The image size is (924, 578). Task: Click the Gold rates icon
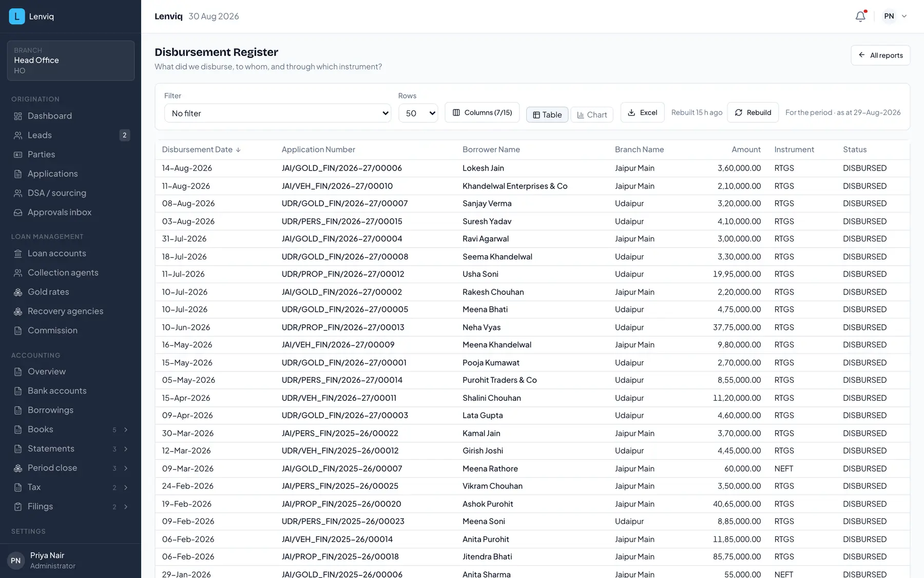[18, 292]
